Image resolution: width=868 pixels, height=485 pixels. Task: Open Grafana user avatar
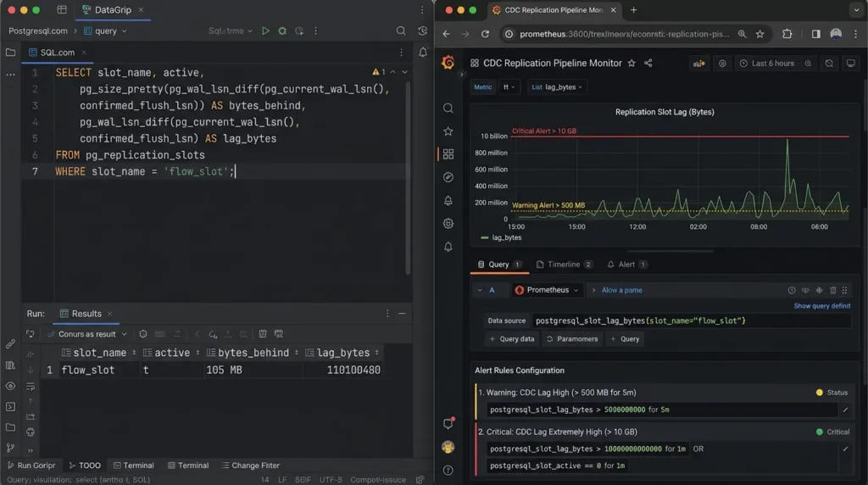(x=448, y=447)
